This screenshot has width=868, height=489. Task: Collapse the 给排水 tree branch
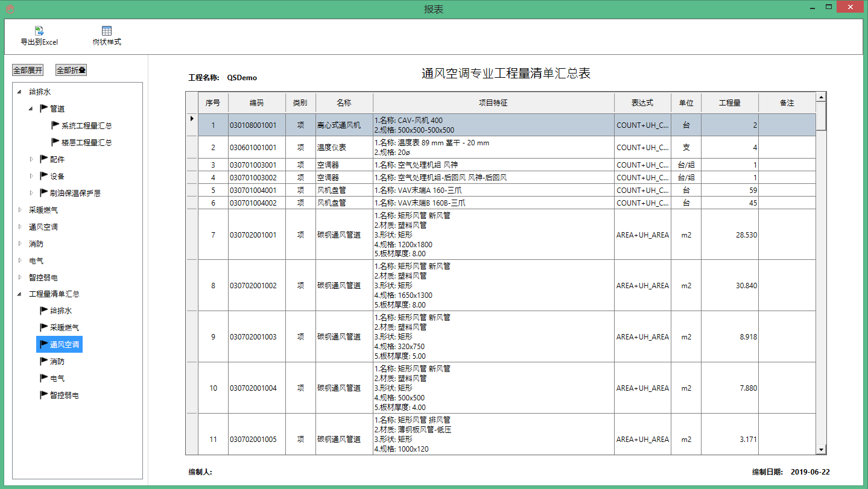click(19, 91)
